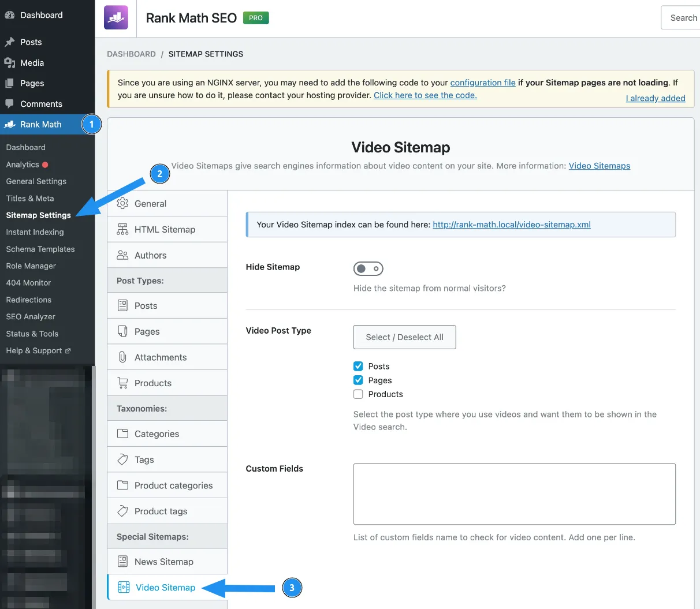
Task: Go to DASHBOARD in the breadcrumb
Action: pos(132,54)
